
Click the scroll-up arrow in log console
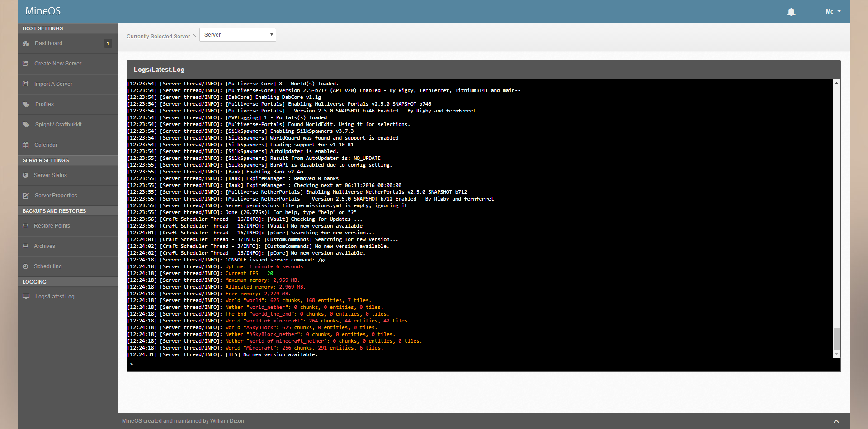(x=836, y=83)
